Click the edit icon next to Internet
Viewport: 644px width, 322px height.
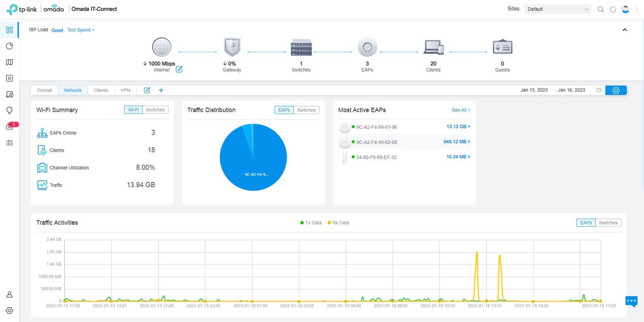click(179, 69)
